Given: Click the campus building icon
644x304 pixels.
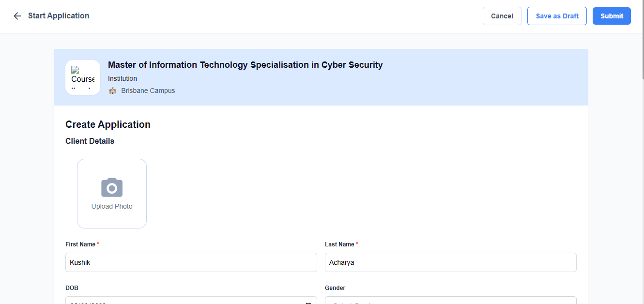Looking at the screenshot, I should [113, 91].
